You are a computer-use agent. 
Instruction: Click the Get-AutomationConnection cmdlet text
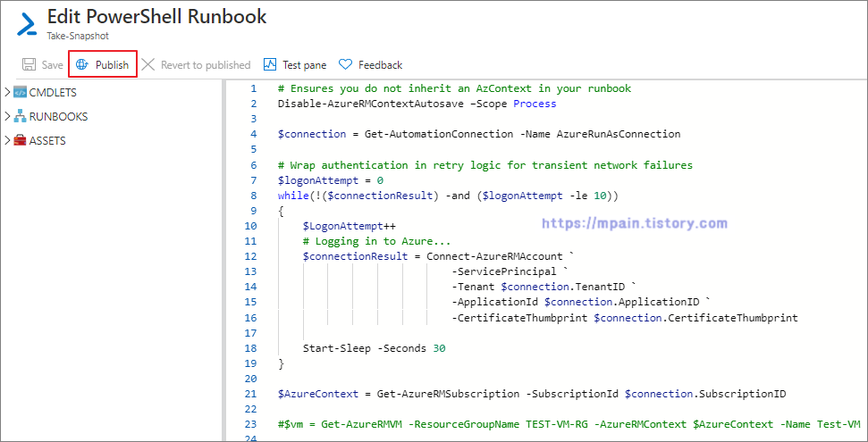pyautogui.click(x=438, y=134)
